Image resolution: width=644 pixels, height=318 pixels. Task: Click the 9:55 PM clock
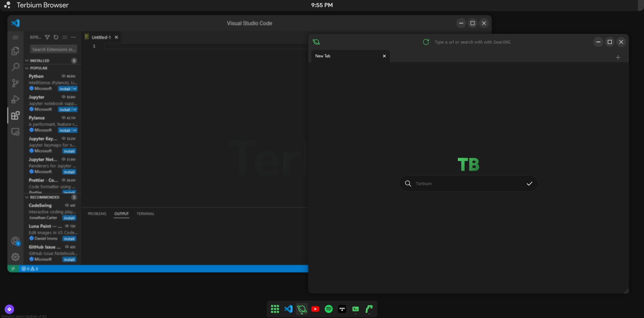coord(322,5)
